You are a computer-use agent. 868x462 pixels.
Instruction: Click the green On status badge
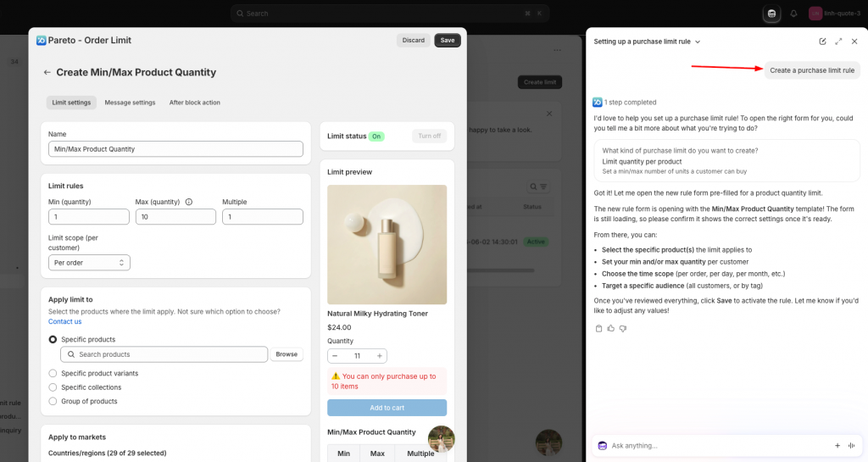click(376, 136)
